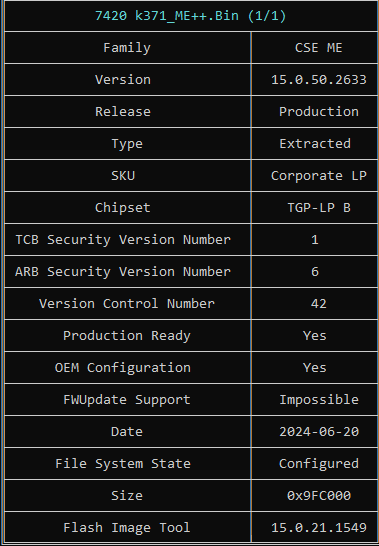Select Version Control Number value 42
The width and height of the screenshot is (379, 546).
[x=318, y=304]
